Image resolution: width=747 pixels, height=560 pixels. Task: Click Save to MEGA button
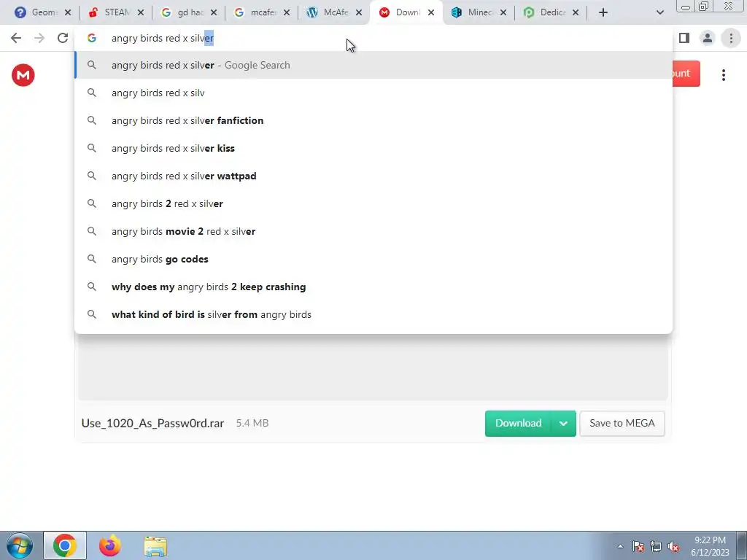coord(622,424)
